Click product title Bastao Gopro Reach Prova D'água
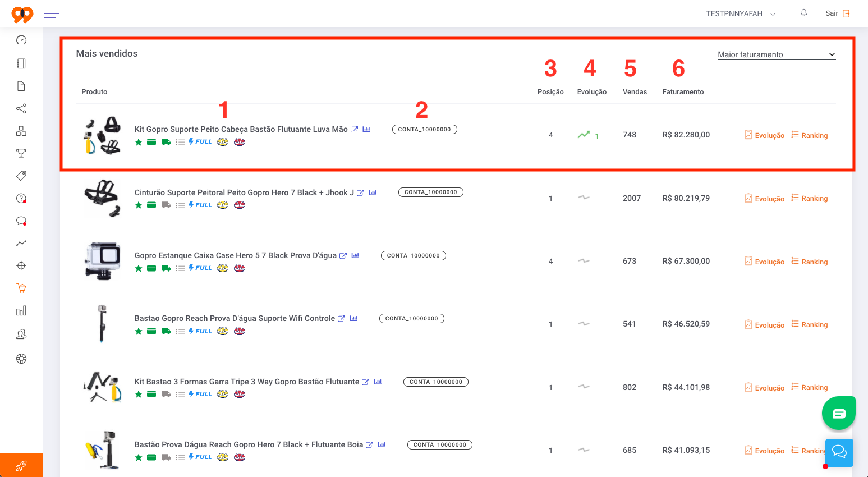Viewport: 868px width, 477px height. (x=235, y=318)
